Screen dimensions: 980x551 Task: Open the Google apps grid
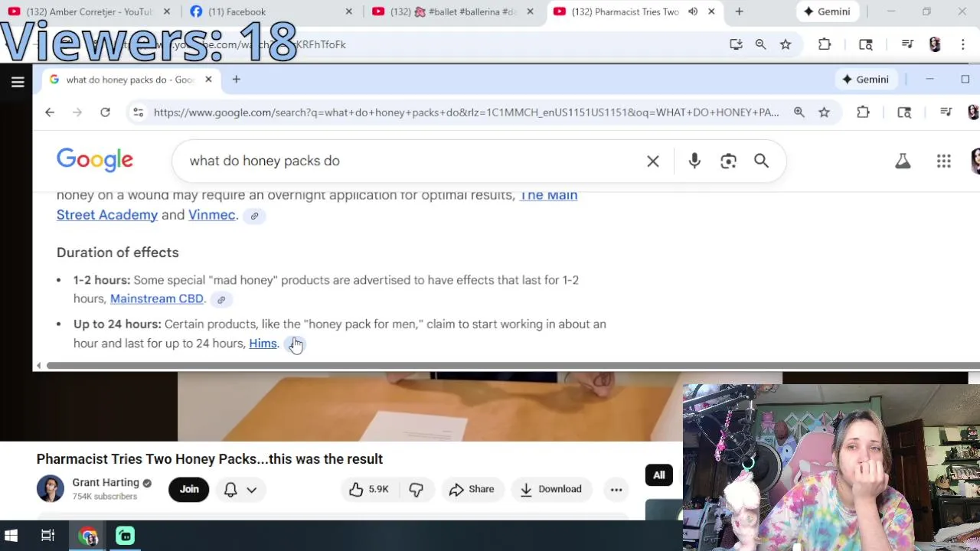click(x=944, y=161)
